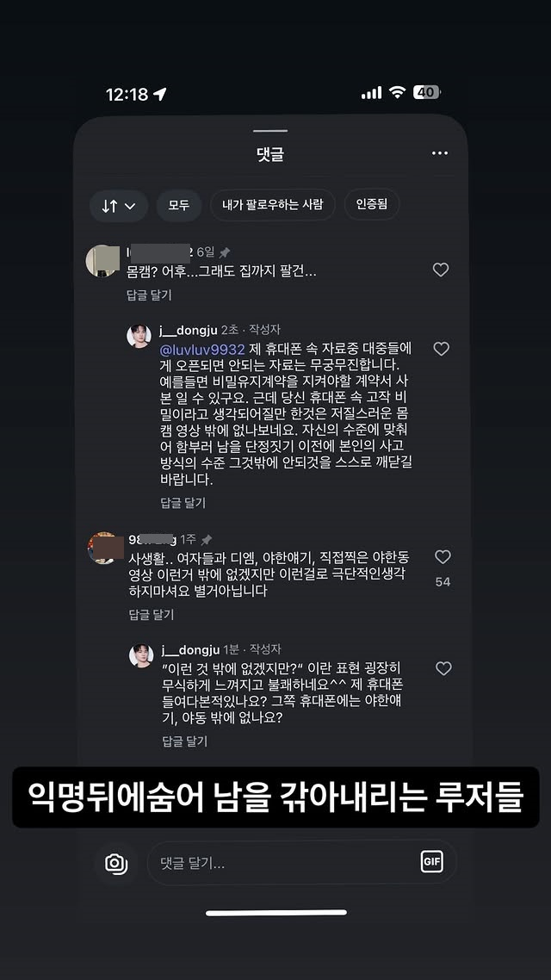Like the pinned comment with 54 likes
Image resolution: width=551 pixels, height=980 pixels.
pos(443,557)
